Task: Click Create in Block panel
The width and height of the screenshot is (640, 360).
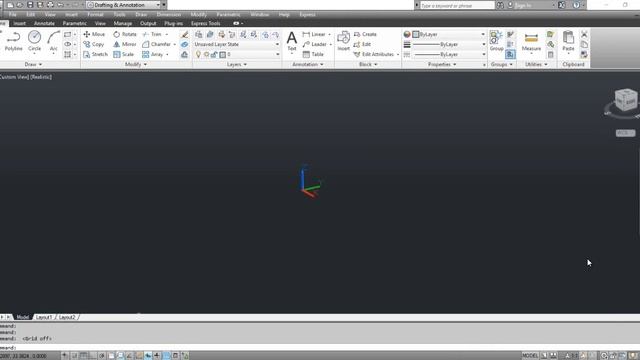Action: click(x=365, y=34)
